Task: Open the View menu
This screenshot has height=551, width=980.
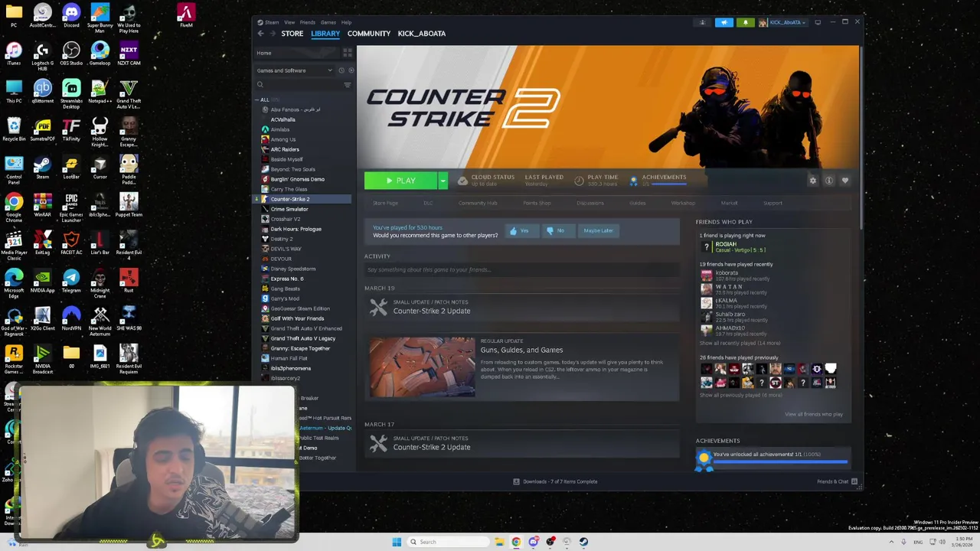Action: click(290, 22)
